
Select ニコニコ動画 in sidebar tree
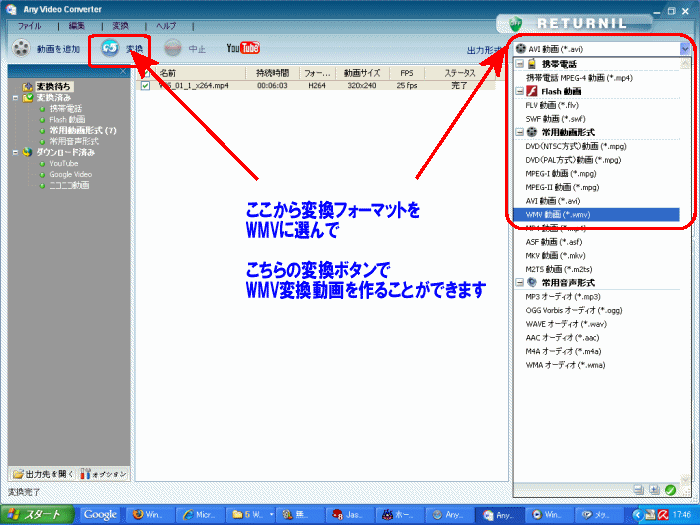click(x=69, y=185)
